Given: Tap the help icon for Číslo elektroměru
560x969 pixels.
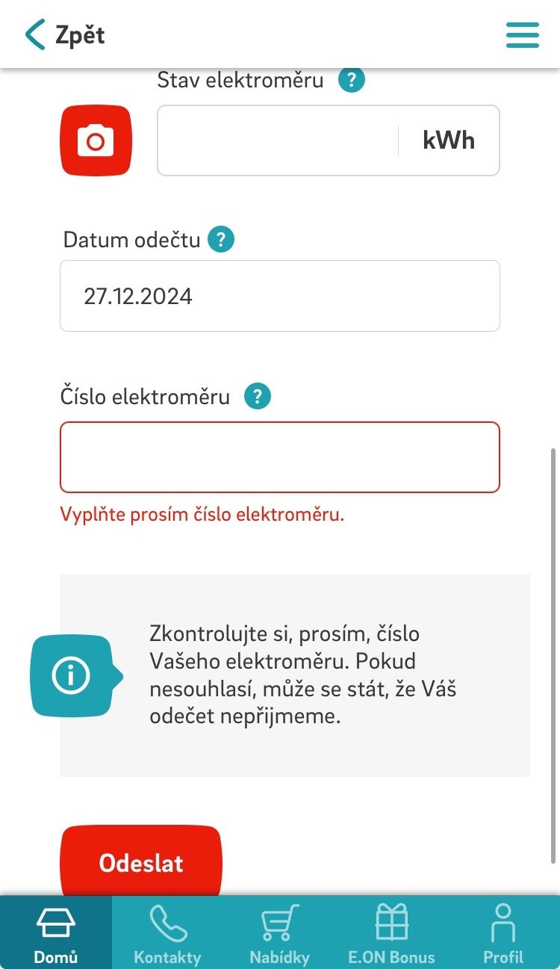Looking at the screenshot, I should [x=257, y=396].
